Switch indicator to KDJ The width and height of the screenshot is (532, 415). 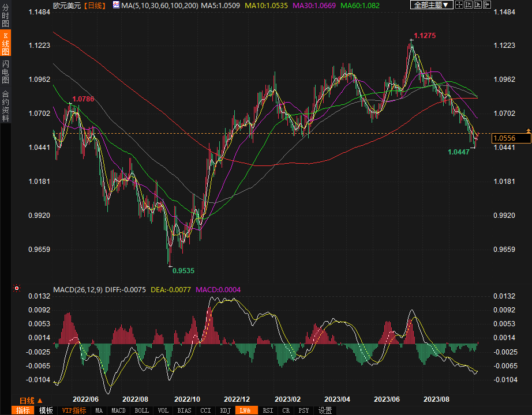coord(224,410)
